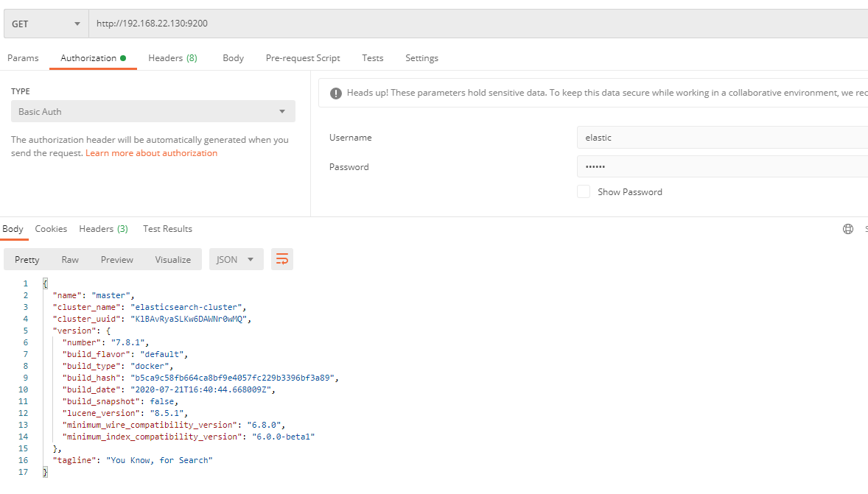This screenshot has height=494, width=868.
Task: Open the Tests tab
Action: coord(373,58)
